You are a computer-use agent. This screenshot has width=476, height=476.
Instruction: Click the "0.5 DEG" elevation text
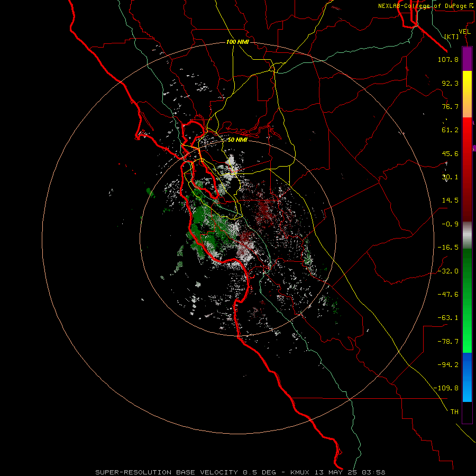pyautogui.click(x=259, y=472)
